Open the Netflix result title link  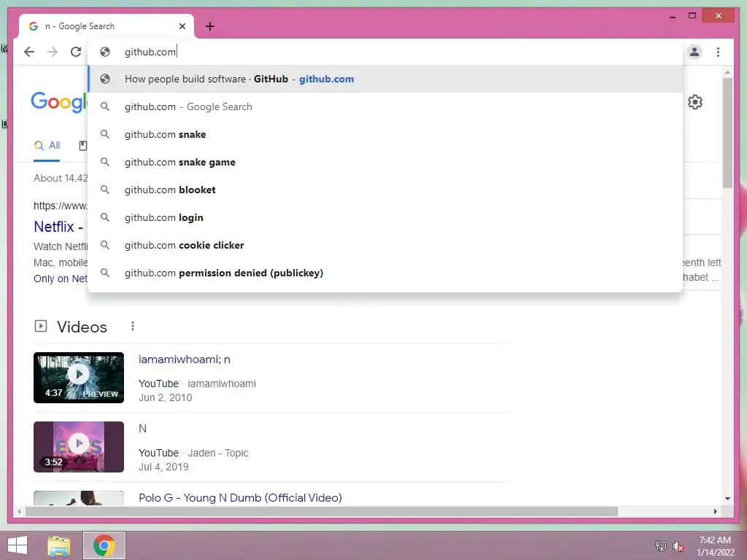(x=58, y=227)
